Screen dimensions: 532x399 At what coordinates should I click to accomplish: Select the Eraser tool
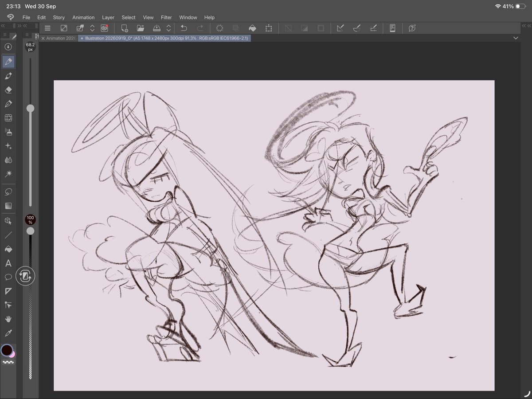(8, 90)
